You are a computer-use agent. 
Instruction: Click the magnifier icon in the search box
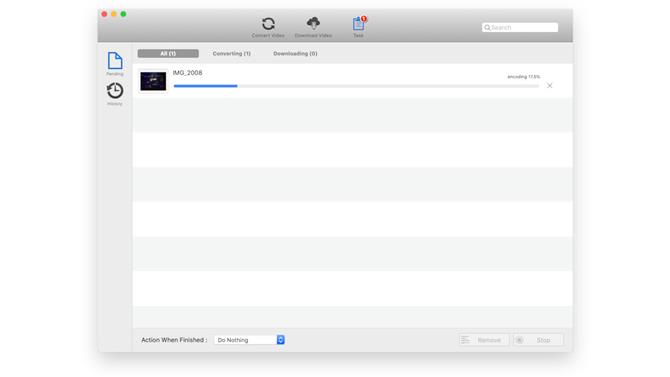click(x=487, y=27)
